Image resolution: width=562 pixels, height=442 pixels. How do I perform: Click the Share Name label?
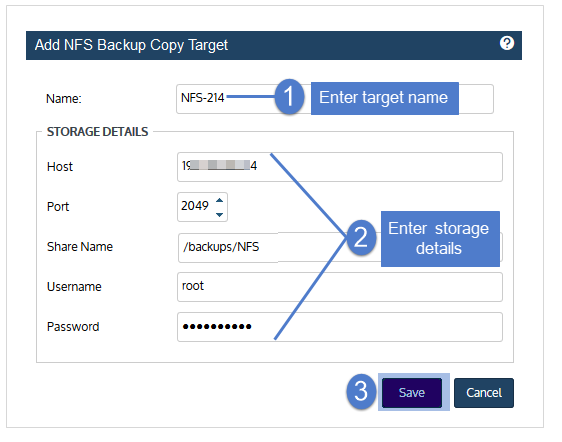[x=80, y=247]
